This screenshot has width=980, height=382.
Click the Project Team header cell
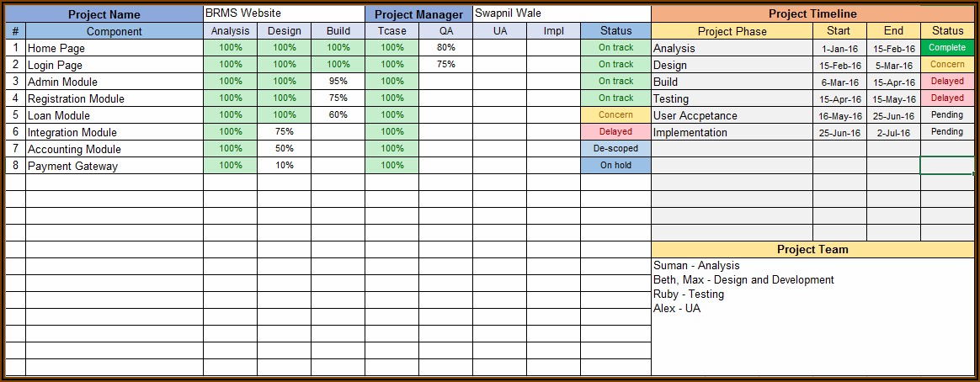pos(812,249)
